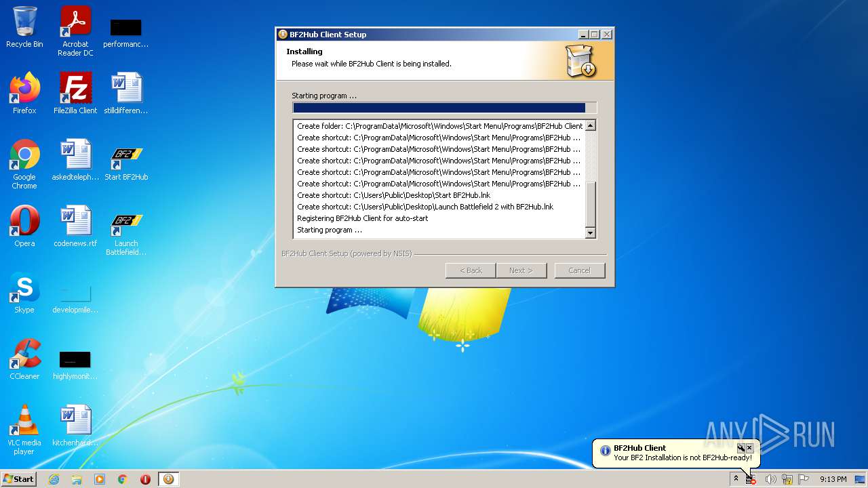The height and width of the screenshot is (488, 868).
Task: Select the askedteleph... Word document
Action: (75, 160)
